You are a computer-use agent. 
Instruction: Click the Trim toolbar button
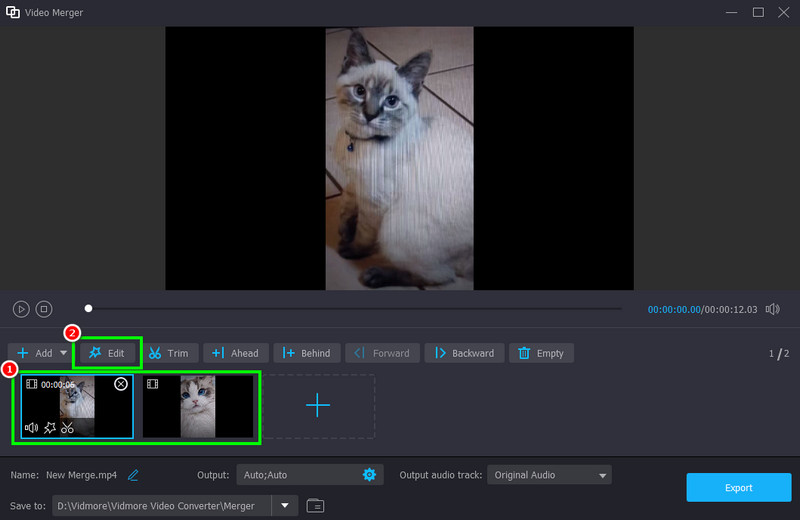[x=168, y=353]
